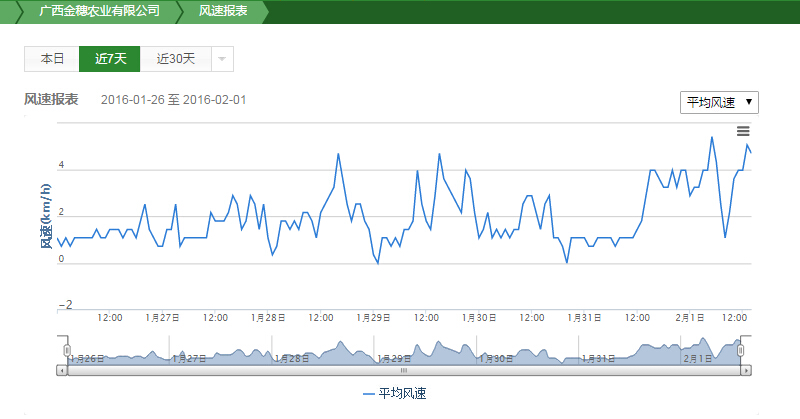Click the navigator scrollbar left arrow
800x419 pixels.
click(x=62, y=370)
